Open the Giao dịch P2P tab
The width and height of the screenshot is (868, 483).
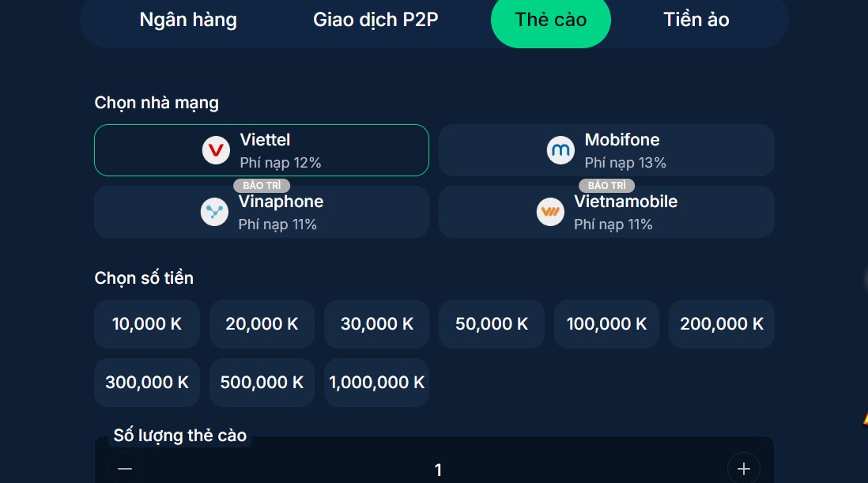point(376,20)
